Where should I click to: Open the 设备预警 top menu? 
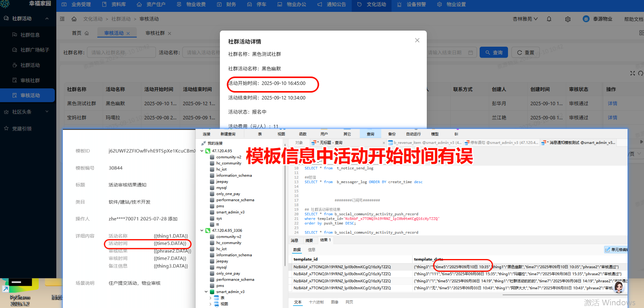coord(411,5)
